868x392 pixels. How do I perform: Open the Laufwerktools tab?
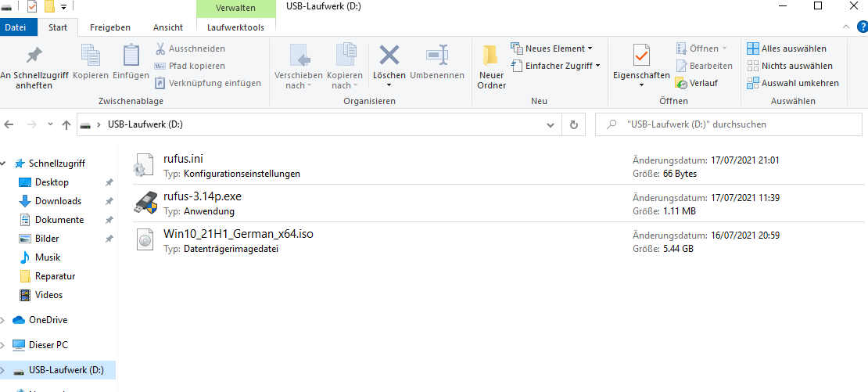tap(235, 27)
